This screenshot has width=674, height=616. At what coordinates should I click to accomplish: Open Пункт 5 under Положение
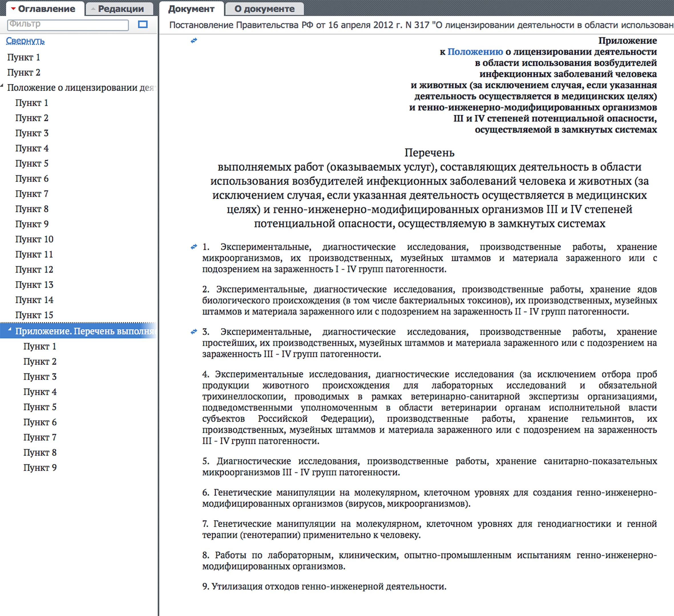coord(32,163)
